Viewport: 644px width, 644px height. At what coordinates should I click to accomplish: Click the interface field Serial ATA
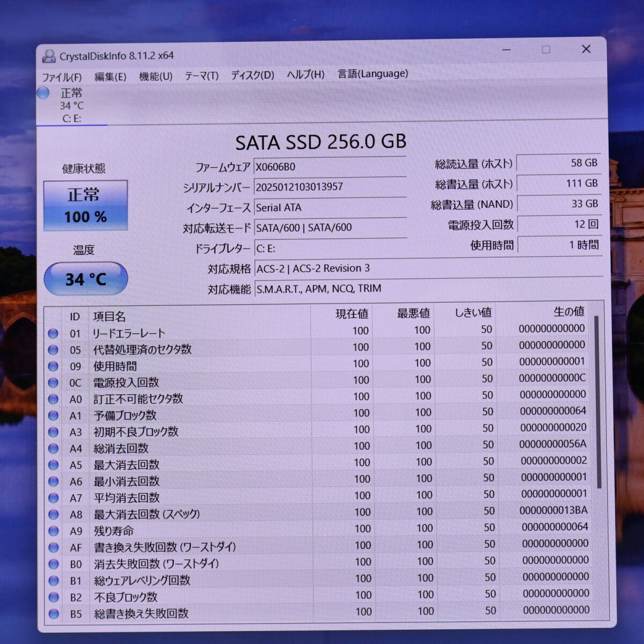pos(330,207)
